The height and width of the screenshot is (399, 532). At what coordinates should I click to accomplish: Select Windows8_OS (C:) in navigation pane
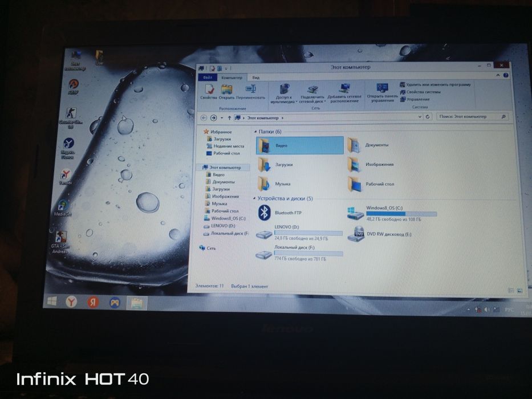(x=225, y=218)
